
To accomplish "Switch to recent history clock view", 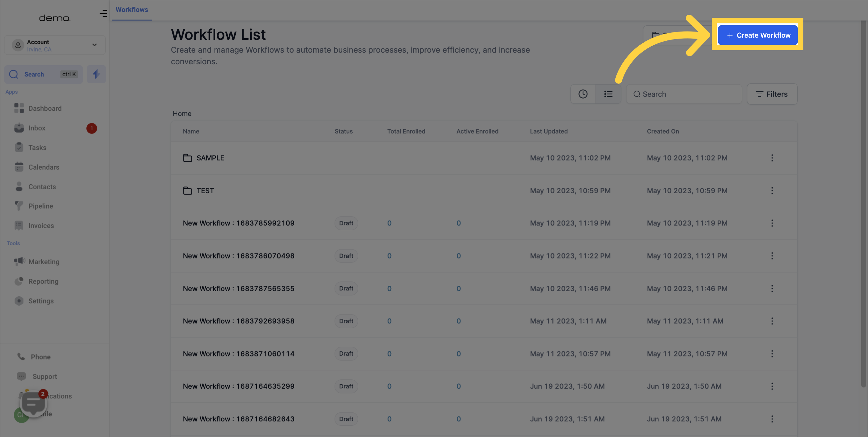I will click(x=583, y=94).
